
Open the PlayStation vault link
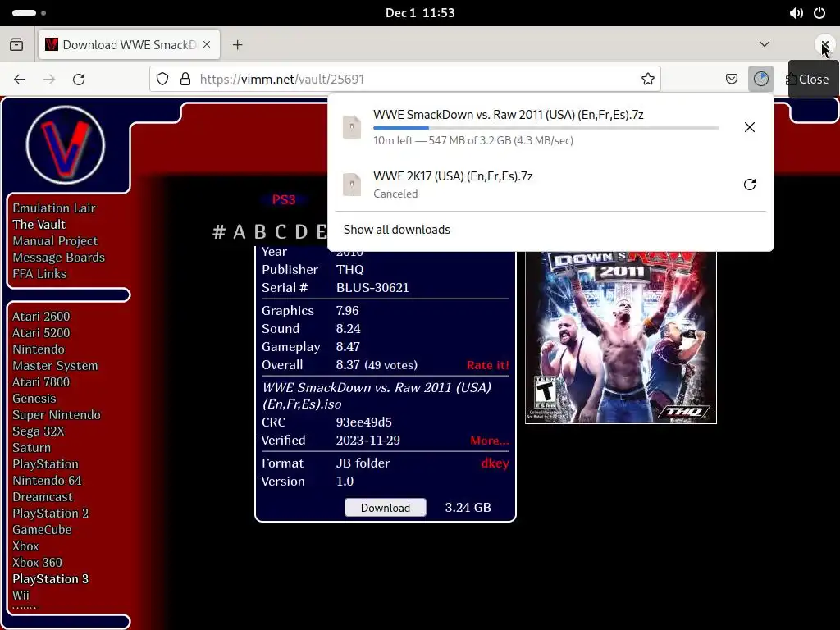click(46, 464)
